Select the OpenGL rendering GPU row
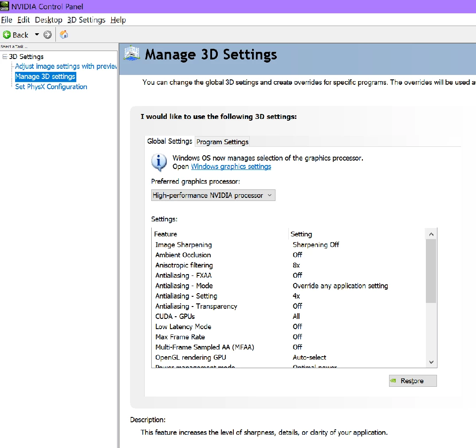476x448 pixels. click(288, 358)
